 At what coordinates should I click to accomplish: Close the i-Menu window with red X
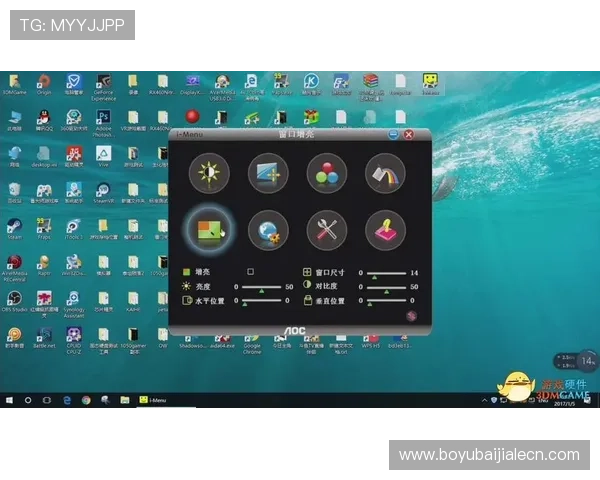point(409,134)
